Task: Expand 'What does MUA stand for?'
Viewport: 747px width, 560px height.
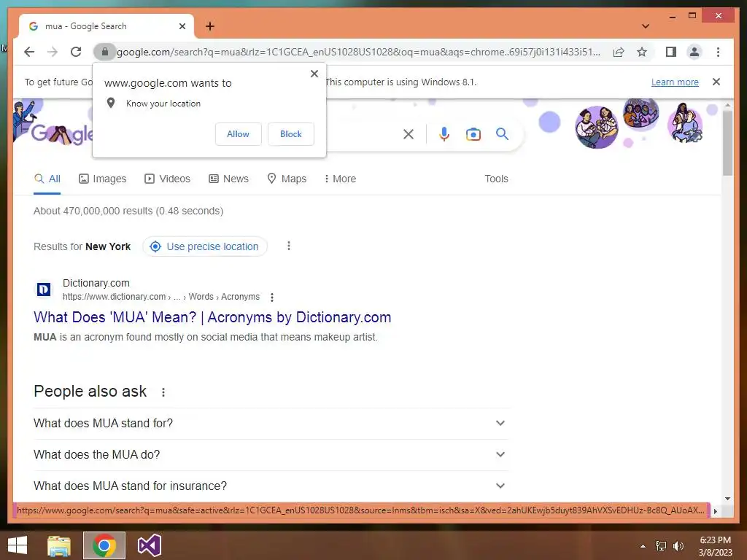Action: (271, 424)
